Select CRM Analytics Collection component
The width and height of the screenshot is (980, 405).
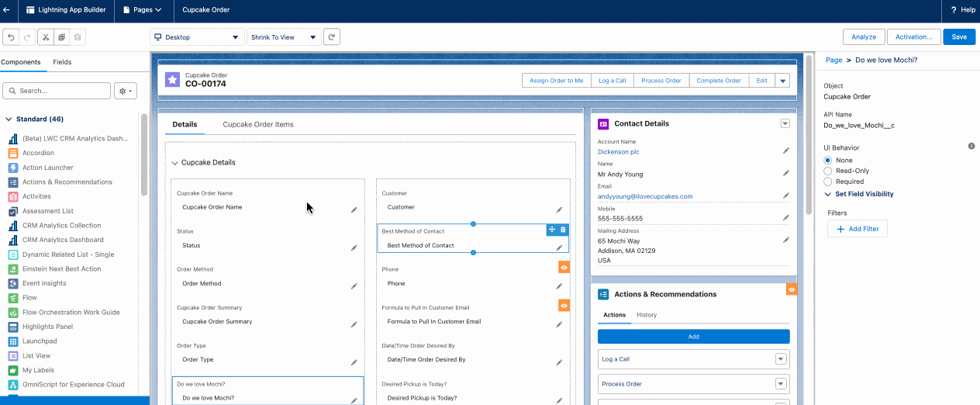click(x=62, y=226)
